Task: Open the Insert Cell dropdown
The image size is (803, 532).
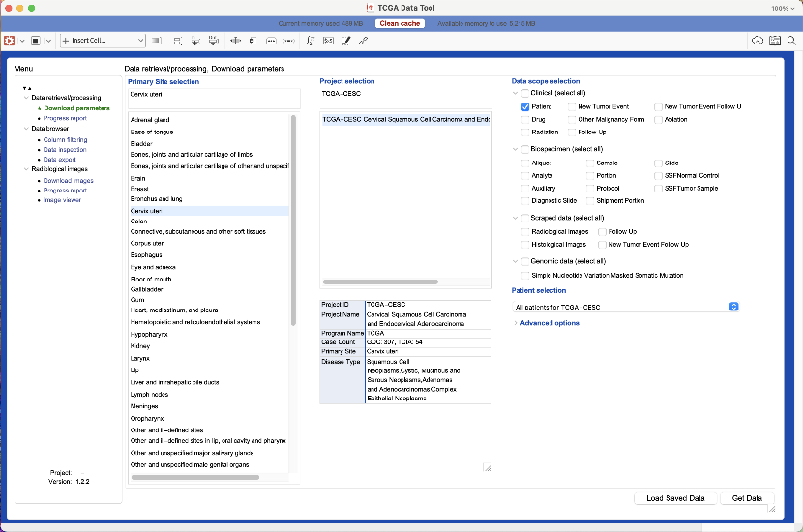Action: (104, 41)
